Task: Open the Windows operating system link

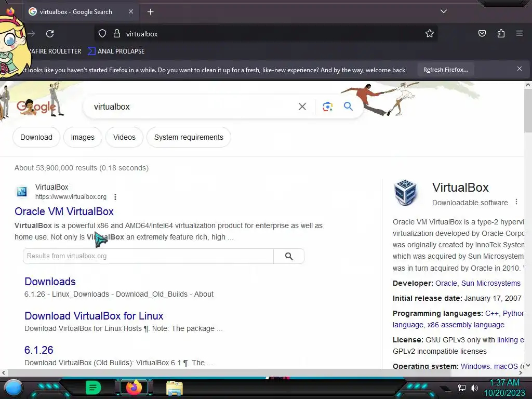Action: (475, 366)
